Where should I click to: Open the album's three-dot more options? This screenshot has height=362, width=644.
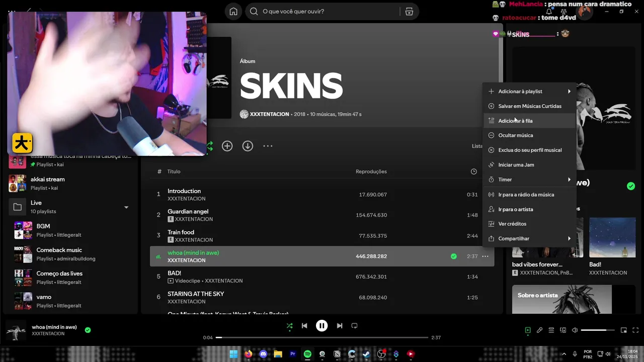[x=268, y=146]
